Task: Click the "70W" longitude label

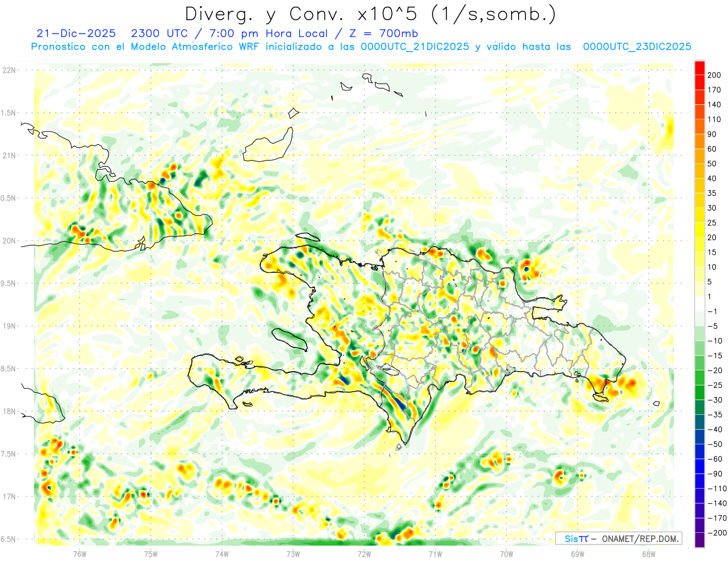Action: point(507,554)
